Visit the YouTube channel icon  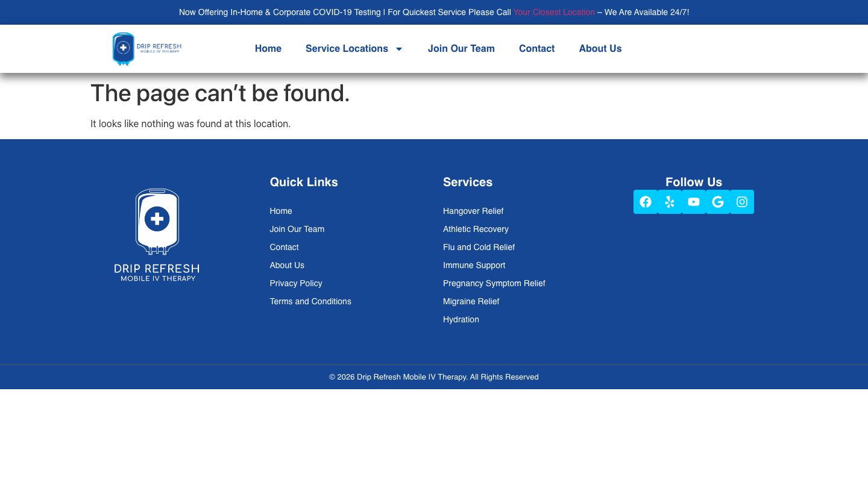(x=693, y=202)
